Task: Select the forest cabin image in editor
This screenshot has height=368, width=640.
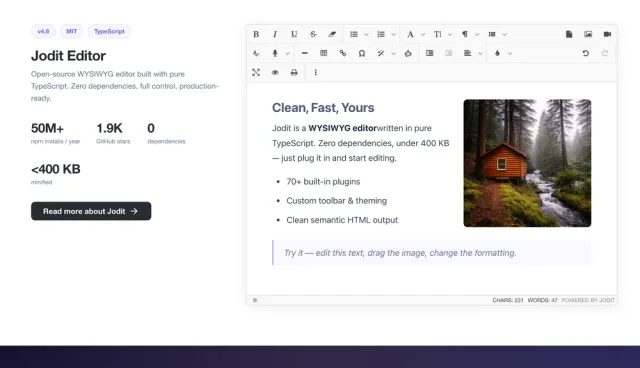Action: (527, 163)
